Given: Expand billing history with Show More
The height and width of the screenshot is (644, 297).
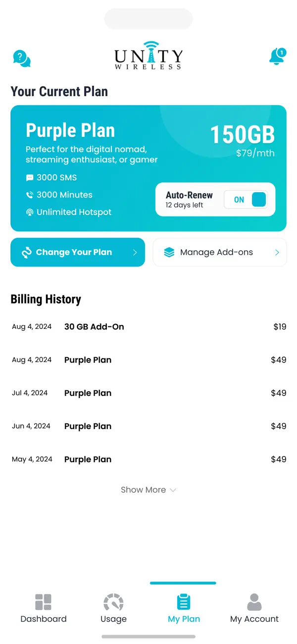Looking at the screenshot, I should pyautogui.click(x=148, y=490).
